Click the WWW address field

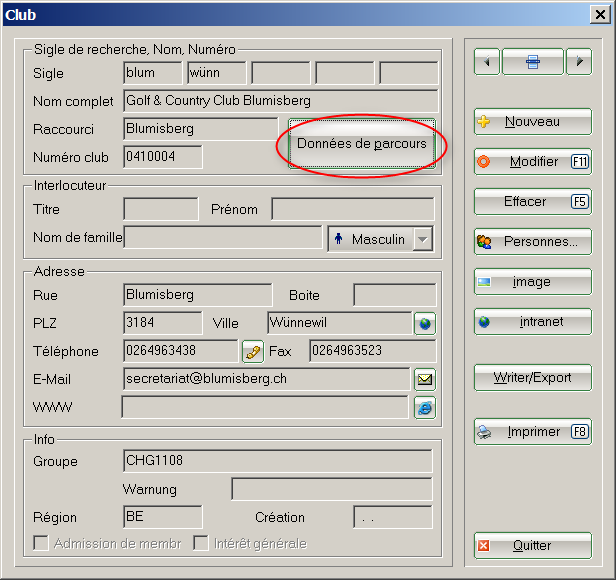pos(265,407)
